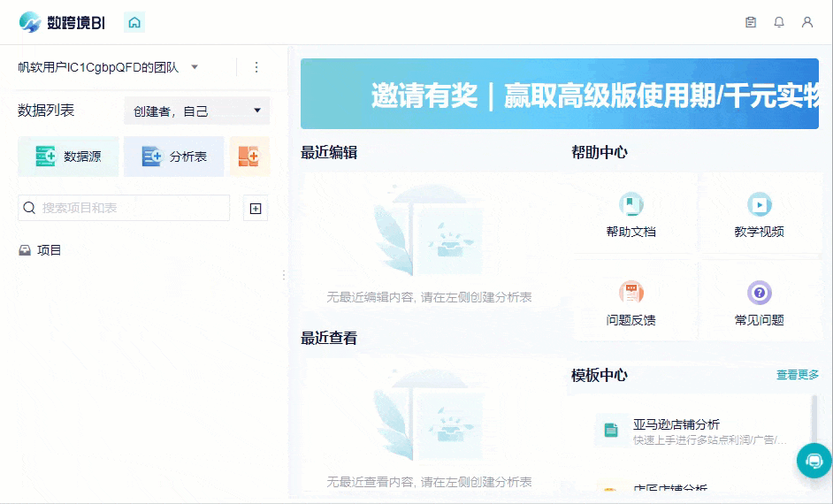Open the 邀请有奖 banner
This screenshot has width=833, height=504.
pos(560,94)
